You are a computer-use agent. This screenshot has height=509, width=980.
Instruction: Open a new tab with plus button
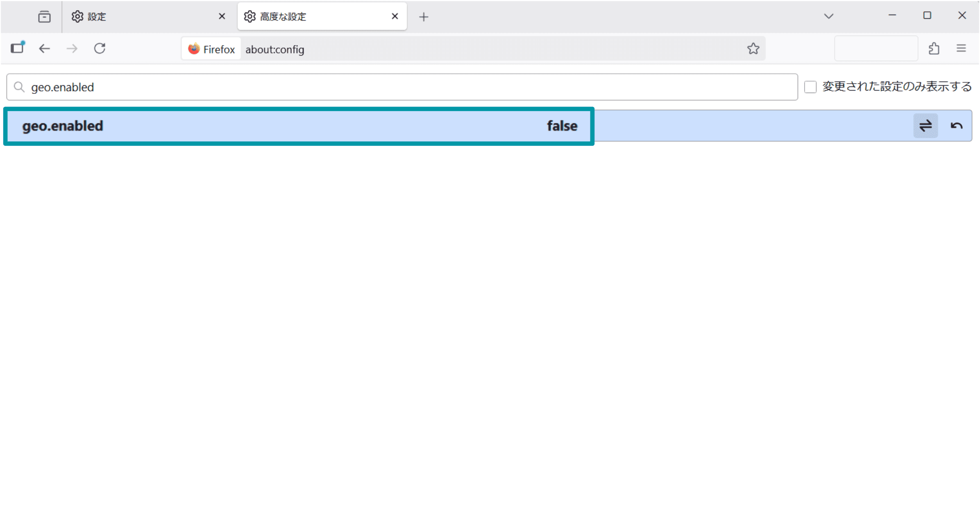[424, 17]
